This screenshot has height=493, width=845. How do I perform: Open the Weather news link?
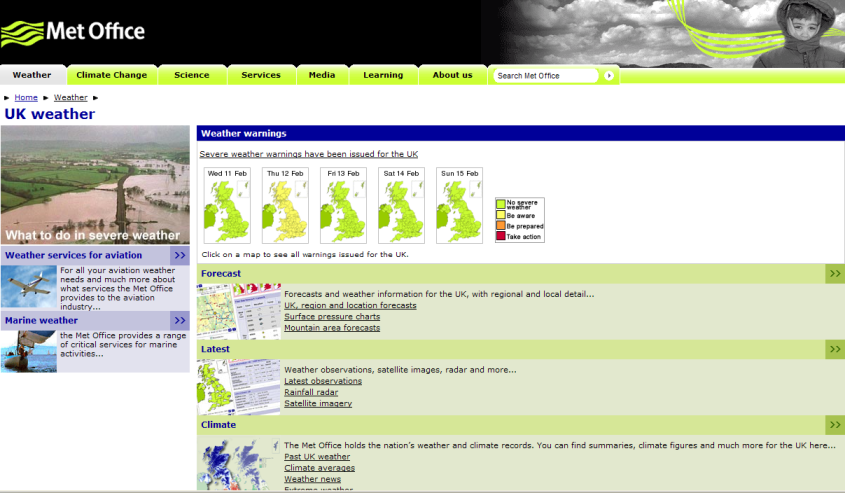click(313, 479)
